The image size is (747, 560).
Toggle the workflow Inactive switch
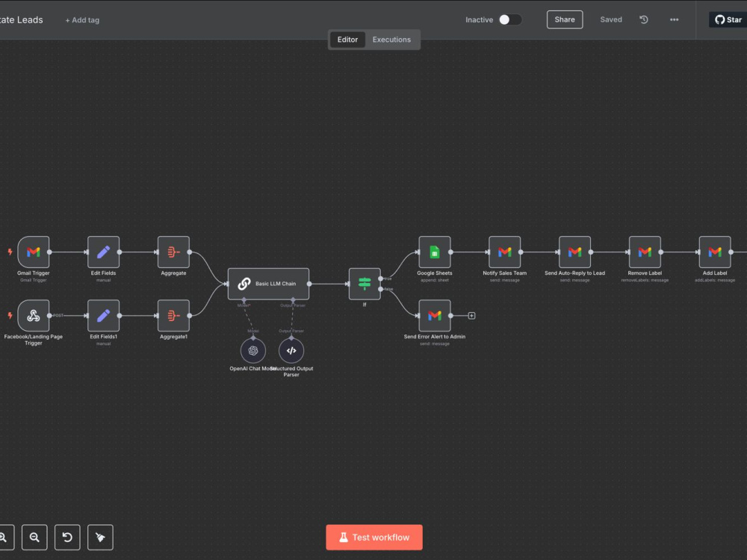(509, 19)
